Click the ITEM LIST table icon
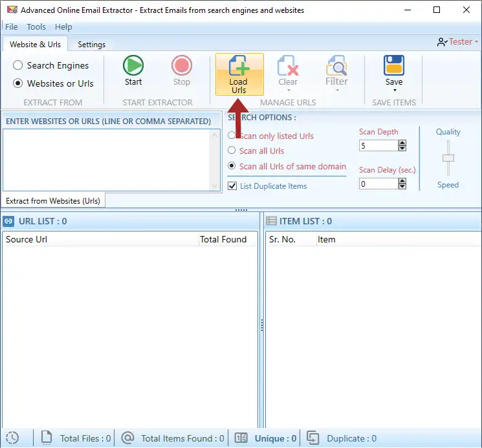This screenshot has height=448, width=482. (271, 221)
